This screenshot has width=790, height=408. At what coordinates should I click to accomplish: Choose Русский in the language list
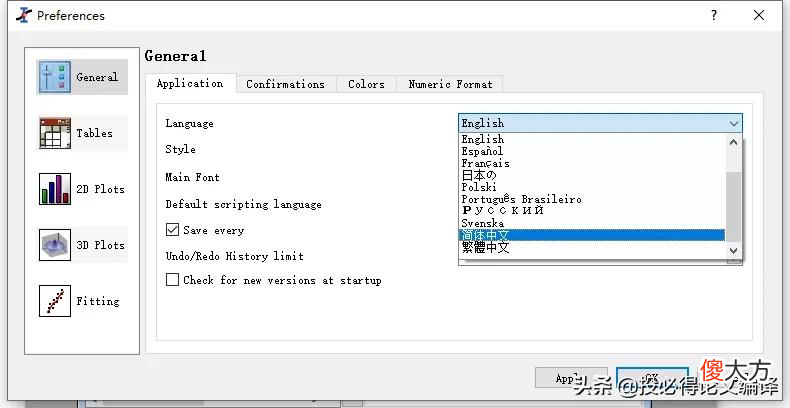(x=592, y=211)
